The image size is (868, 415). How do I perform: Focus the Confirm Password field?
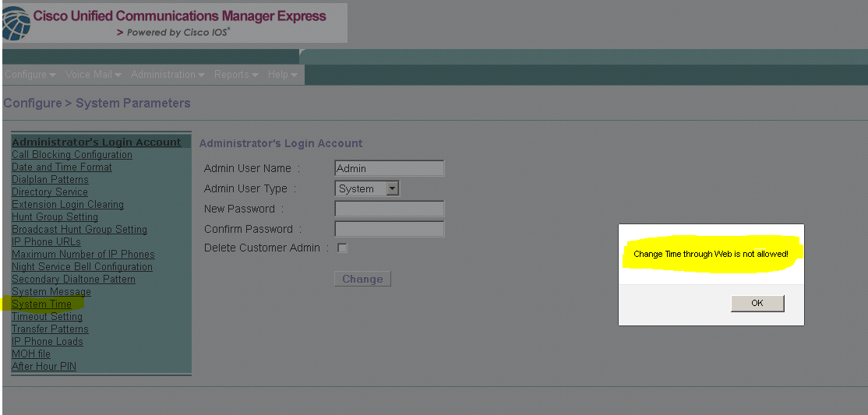389,229
